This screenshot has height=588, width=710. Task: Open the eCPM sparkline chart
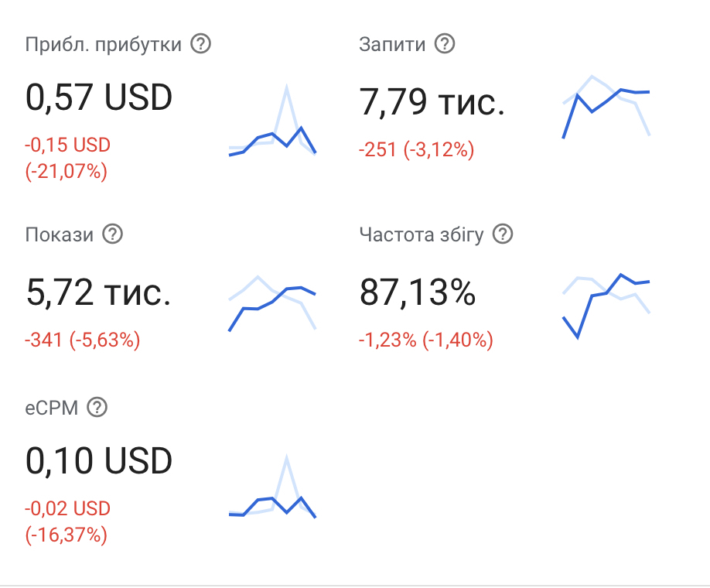click(272, 487)
